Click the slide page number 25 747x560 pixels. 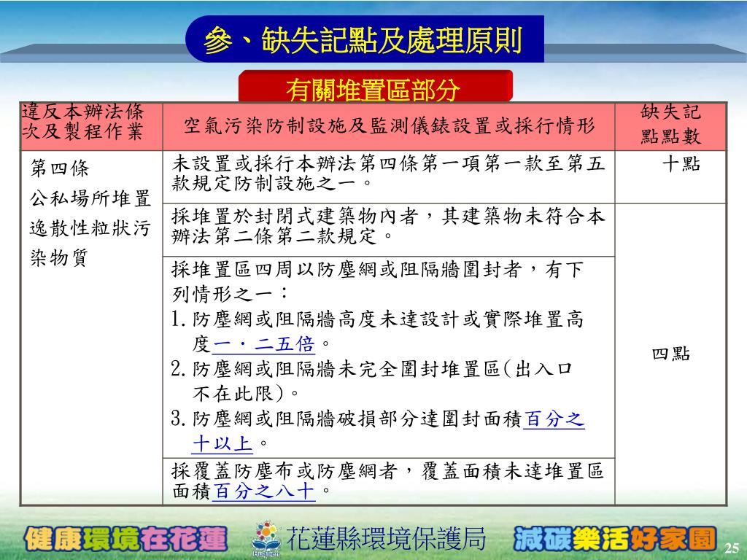732,548
